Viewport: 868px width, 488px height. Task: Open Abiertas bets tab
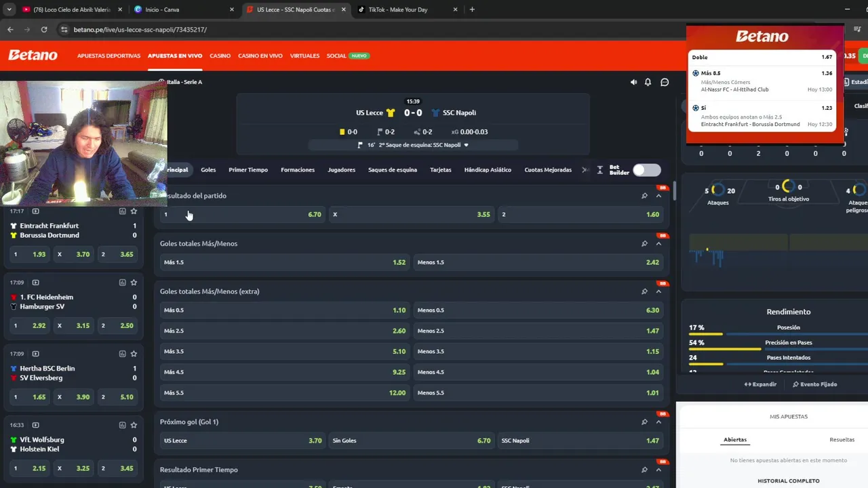(735, 440)
